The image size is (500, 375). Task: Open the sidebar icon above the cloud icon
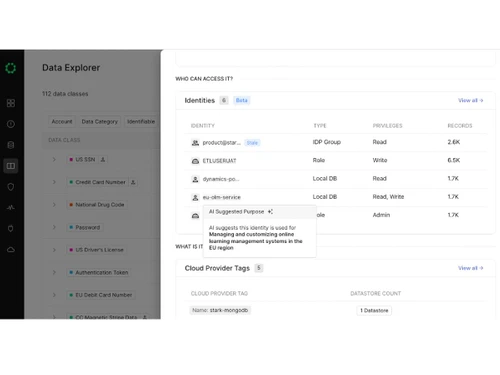[11, 229]
